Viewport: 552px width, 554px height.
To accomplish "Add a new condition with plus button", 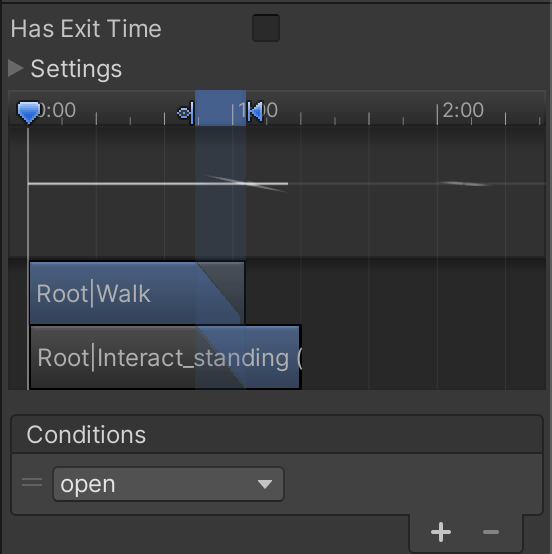I will [441, 532].
